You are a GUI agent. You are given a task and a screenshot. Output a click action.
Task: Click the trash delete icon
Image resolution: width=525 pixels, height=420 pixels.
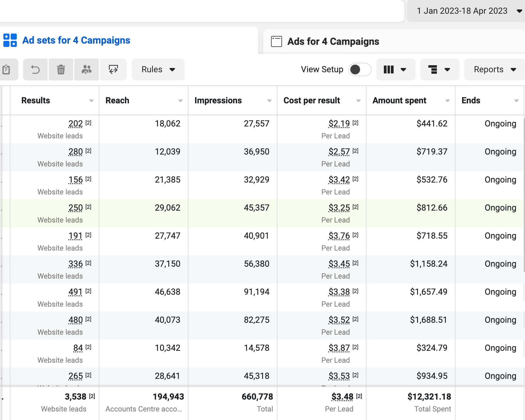61,69
